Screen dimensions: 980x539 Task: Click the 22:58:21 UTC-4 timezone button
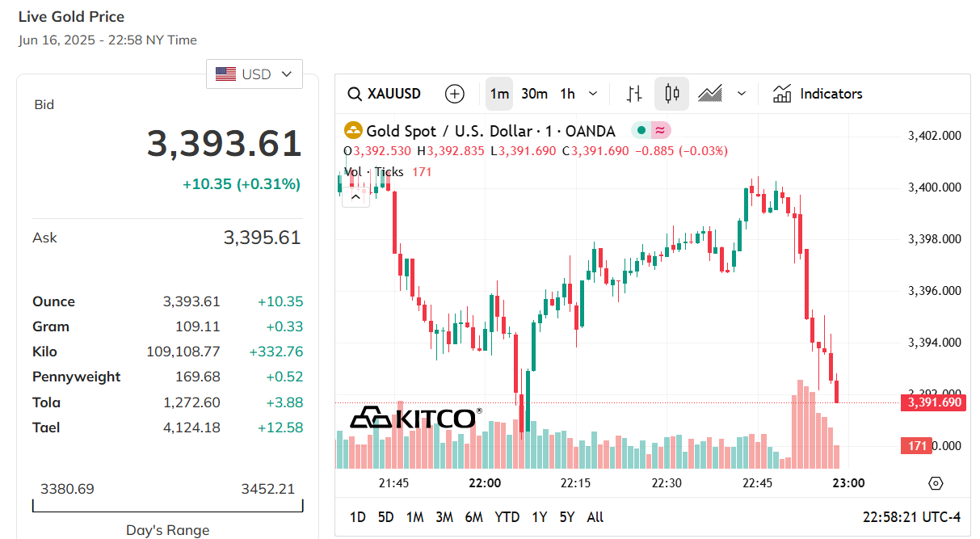911,517
